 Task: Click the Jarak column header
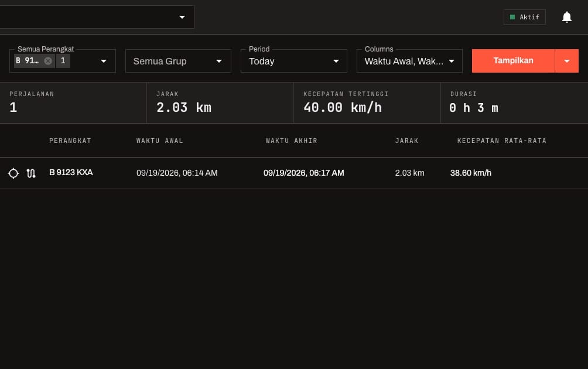[x=406, y=141]
